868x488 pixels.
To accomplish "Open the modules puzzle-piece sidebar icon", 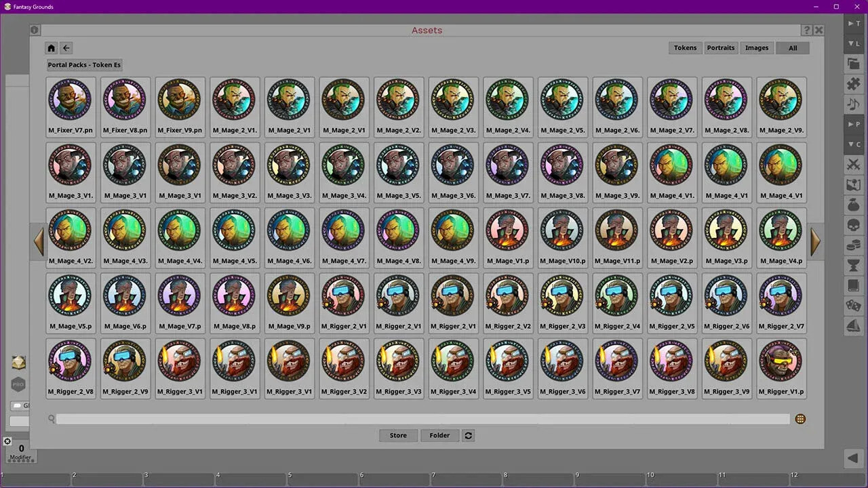I will click(853, 84).
